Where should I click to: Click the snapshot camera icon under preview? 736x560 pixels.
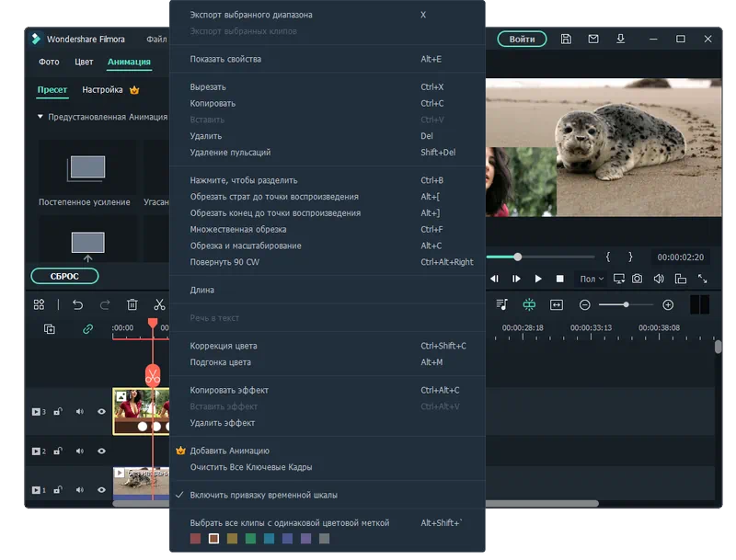point(637,279)
